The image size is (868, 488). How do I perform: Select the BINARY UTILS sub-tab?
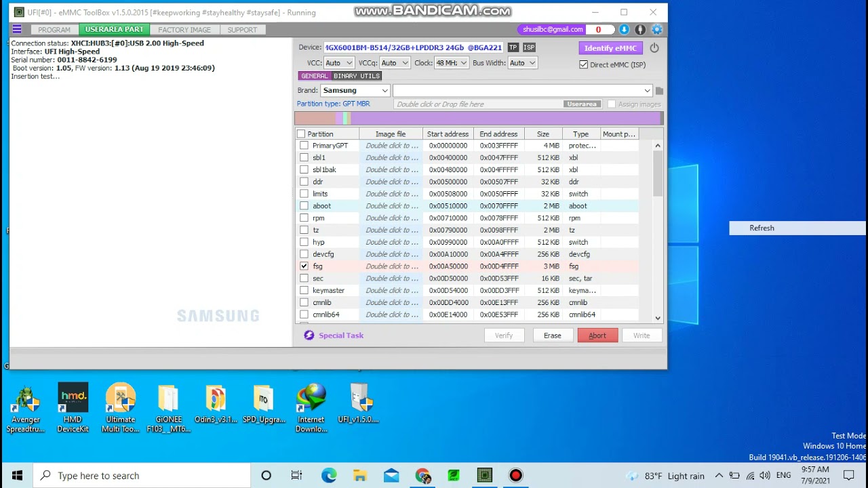pos(357,76)
